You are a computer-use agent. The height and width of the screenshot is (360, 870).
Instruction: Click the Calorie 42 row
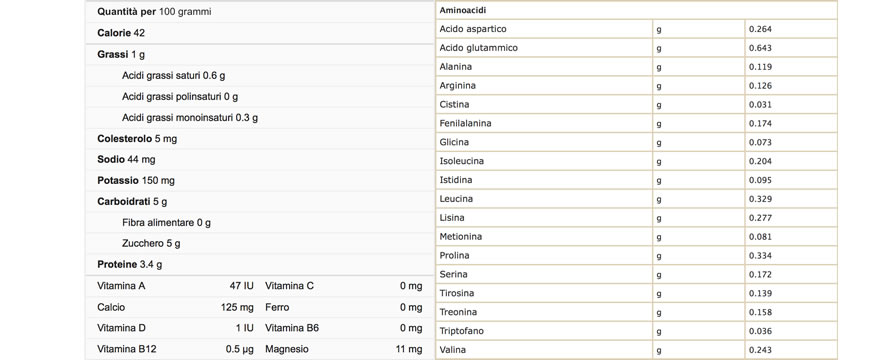click(x=260, y=33)
